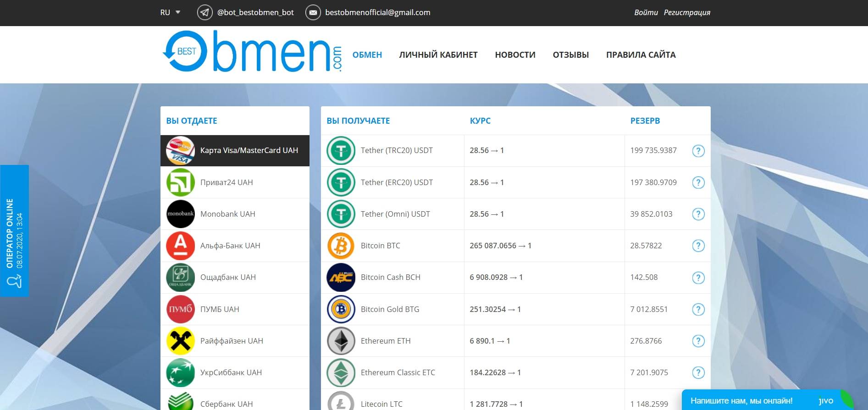Screen dimensions: 868x410
Task: Click the Регистрация sign-up link
Action: [687, 12]
